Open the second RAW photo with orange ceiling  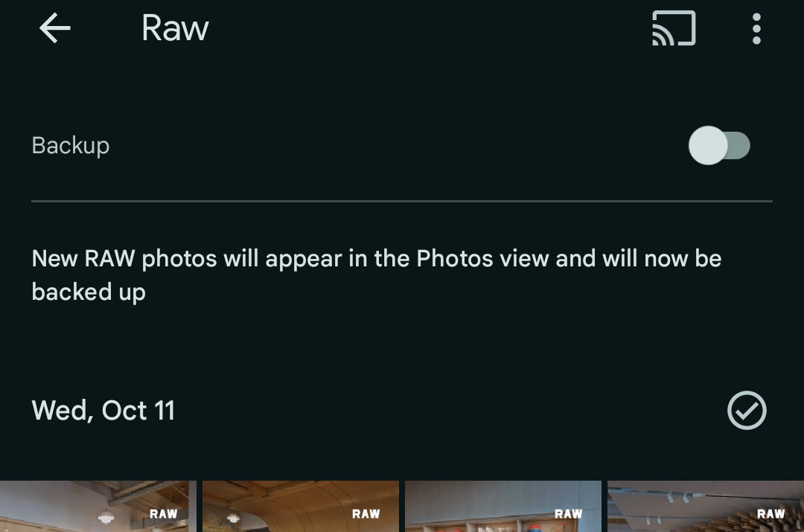[301, 507]
